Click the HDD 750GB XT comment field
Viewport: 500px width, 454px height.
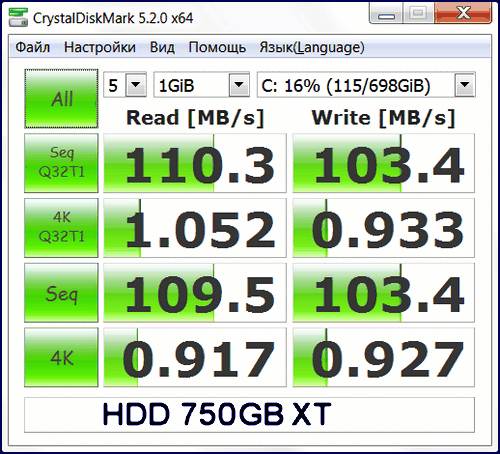tap(249, 415)
